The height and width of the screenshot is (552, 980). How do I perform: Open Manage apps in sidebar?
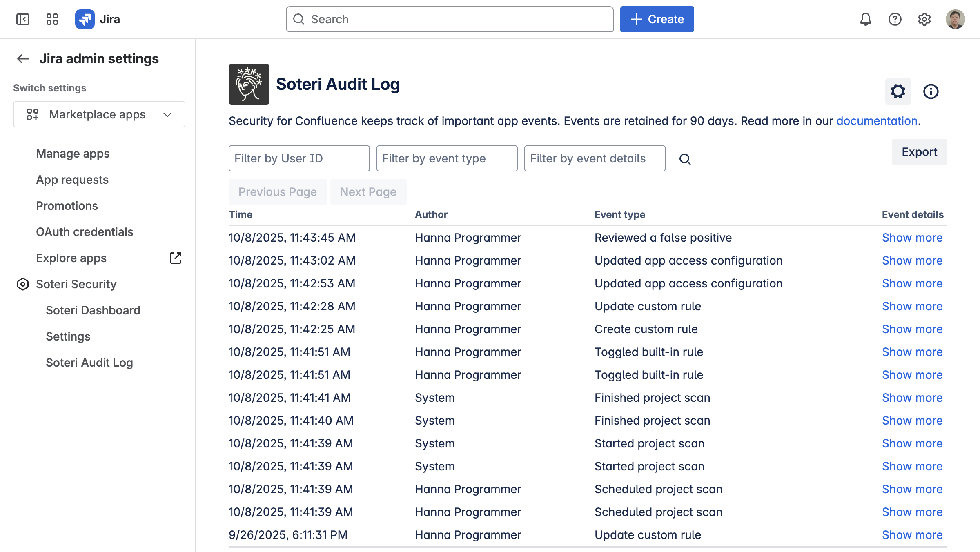click(73, 154)
